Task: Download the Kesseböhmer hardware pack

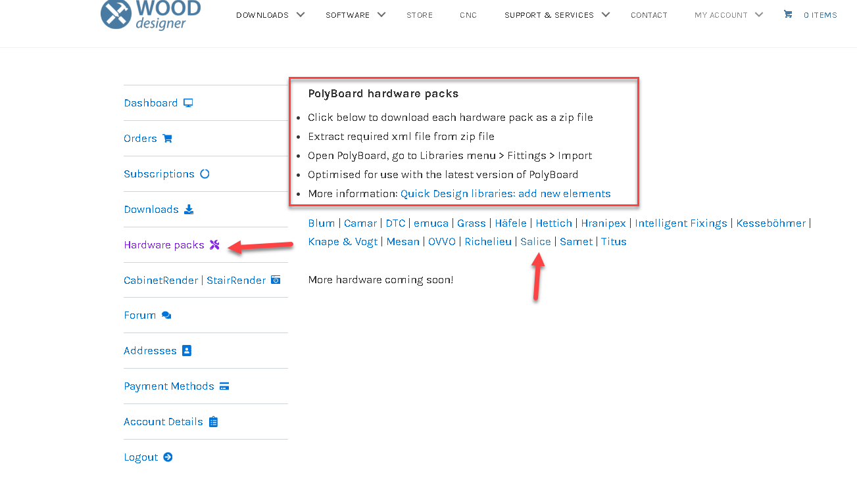Action: pos(771,223)
